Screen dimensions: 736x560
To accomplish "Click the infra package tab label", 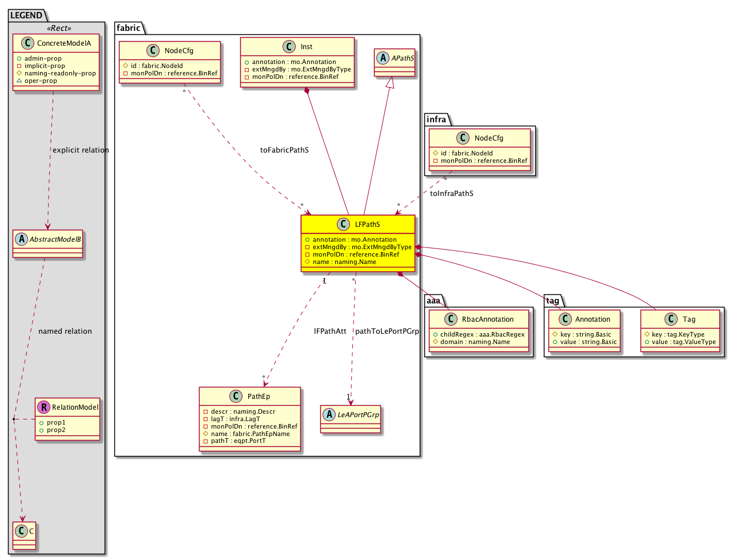I will (x=436, y=119).
